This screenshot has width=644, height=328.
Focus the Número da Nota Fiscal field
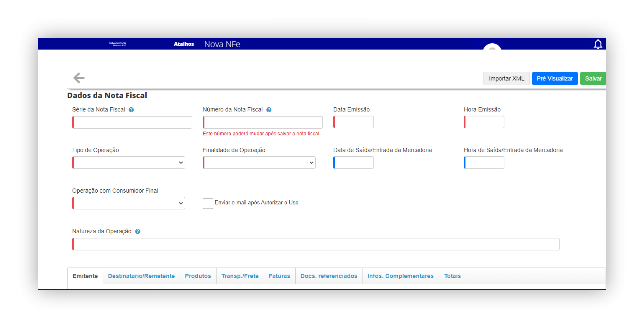pyautogui.click(x=263, y=122)
